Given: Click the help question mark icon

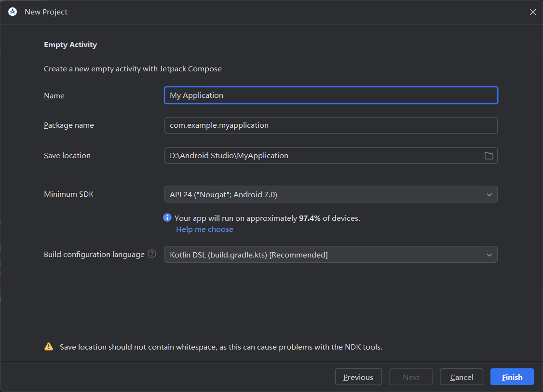Looking at the screenshot, I should pyautogui.click(x=152, y=254).
